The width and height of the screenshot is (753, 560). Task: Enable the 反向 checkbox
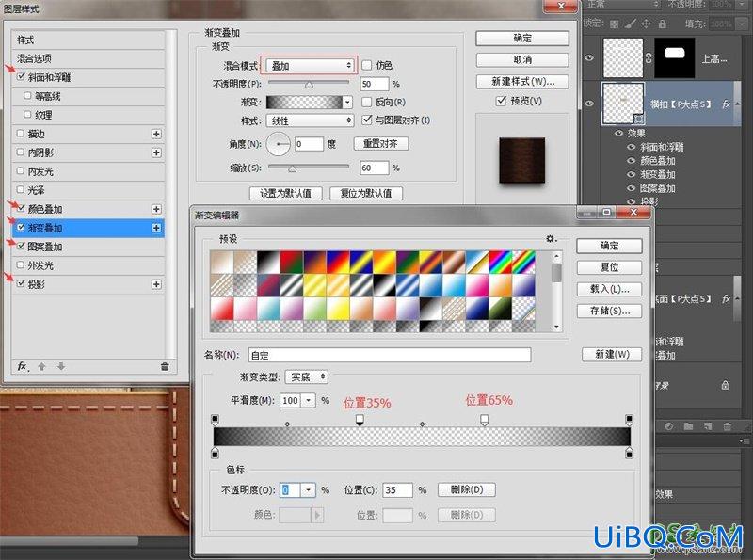click(x=366, y=102)
